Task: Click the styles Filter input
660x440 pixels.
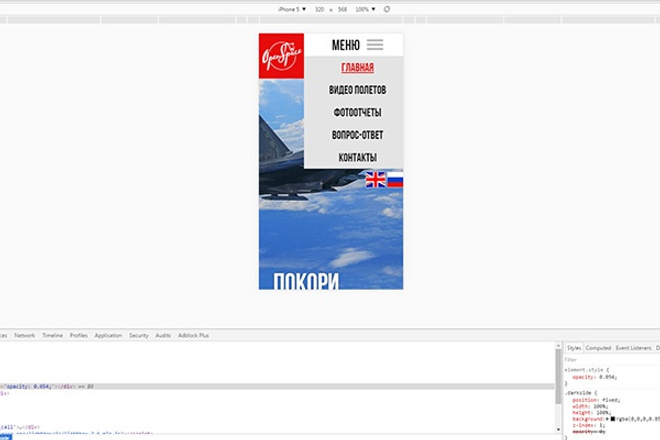Action: tap(612, 360)
